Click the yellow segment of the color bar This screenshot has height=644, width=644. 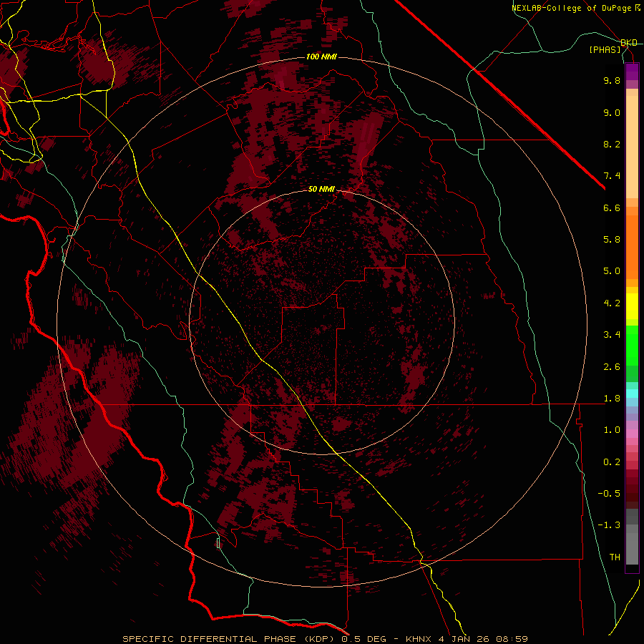coord(632,306)
